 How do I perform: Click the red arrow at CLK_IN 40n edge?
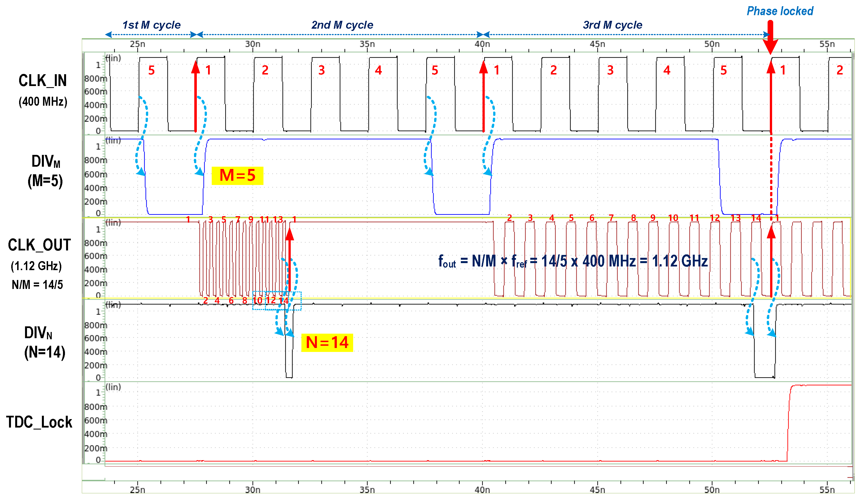click(x=484, y=96)
